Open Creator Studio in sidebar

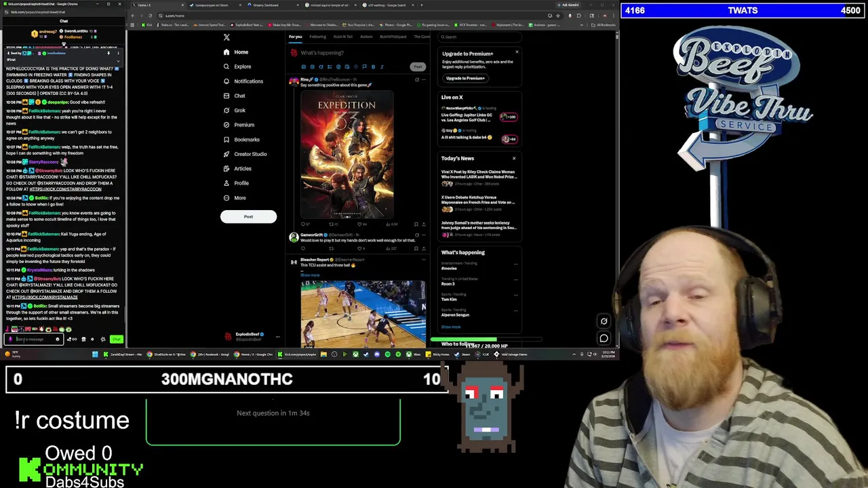tap(245, 154)
